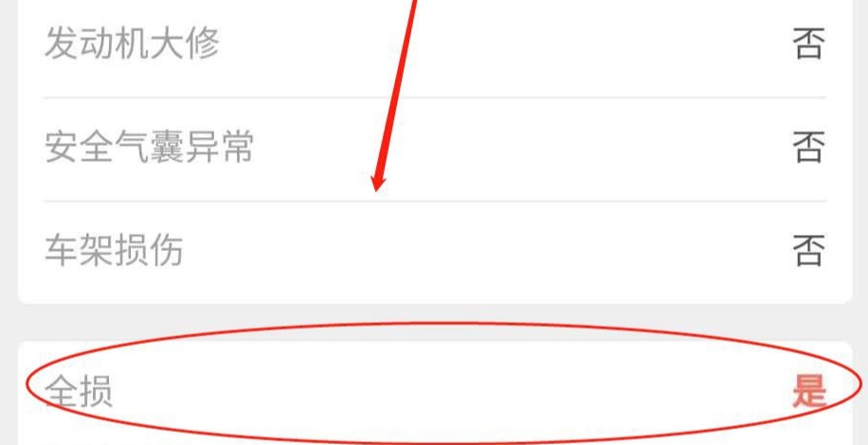Click the character 损 in 全损
This screenshot has height=445, width=868.
click(97, 391)
